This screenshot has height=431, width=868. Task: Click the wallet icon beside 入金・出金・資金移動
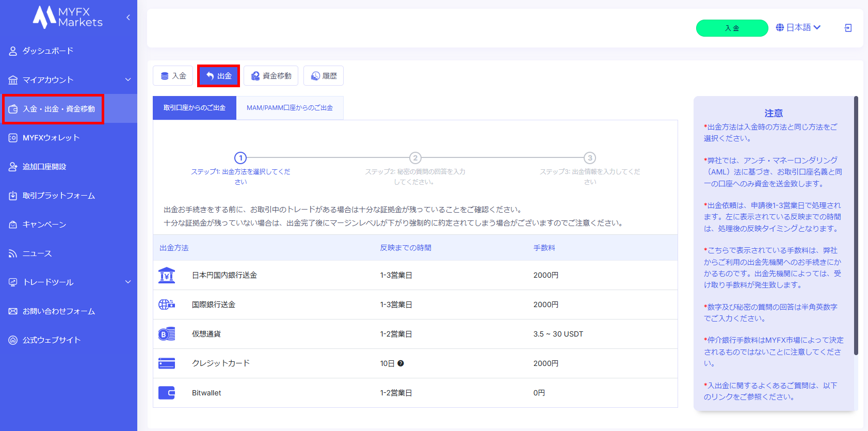click(13, 109)
